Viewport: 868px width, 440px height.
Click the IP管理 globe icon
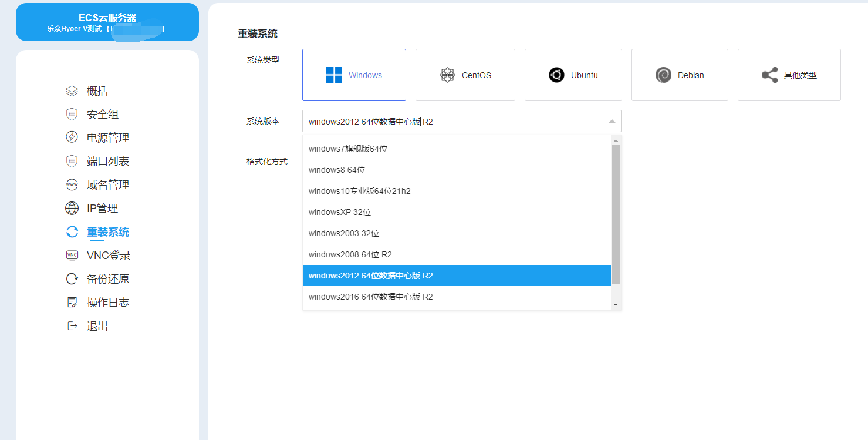pos(72,208)
